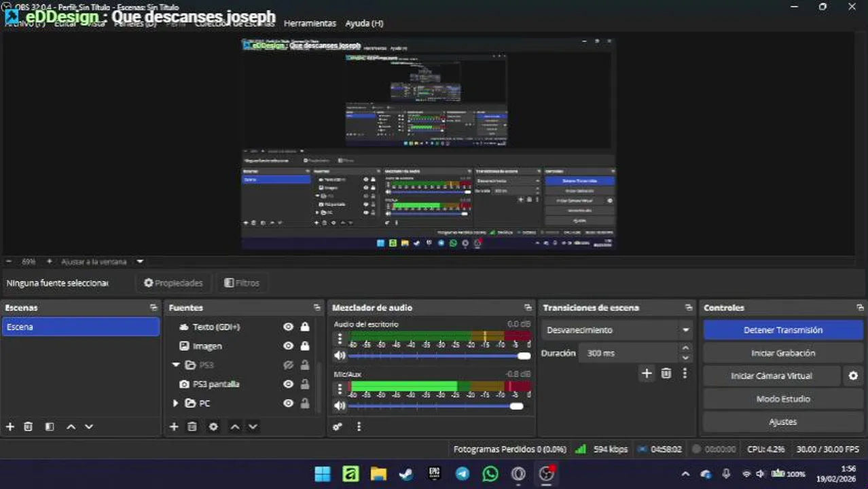Viewport: 868px width, 489px height.
Task: Open Windows Start menu
Action: [x=323, y=474]
